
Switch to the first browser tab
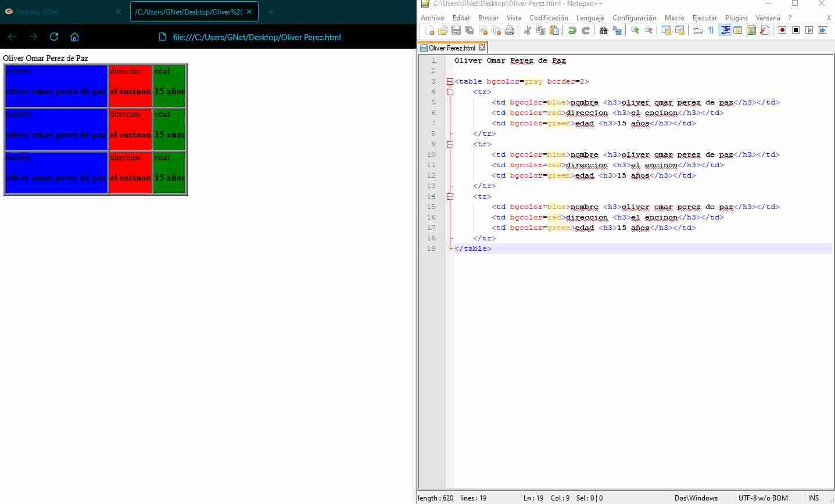[x=63, y=12]
